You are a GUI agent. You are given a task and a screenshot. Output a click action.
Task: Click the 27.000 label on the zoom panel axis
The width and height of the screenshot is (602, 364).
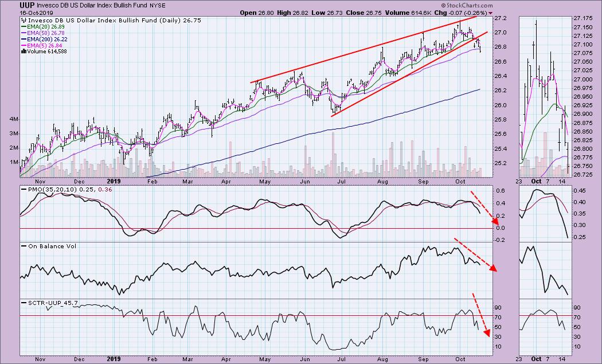tap(582, 80)
